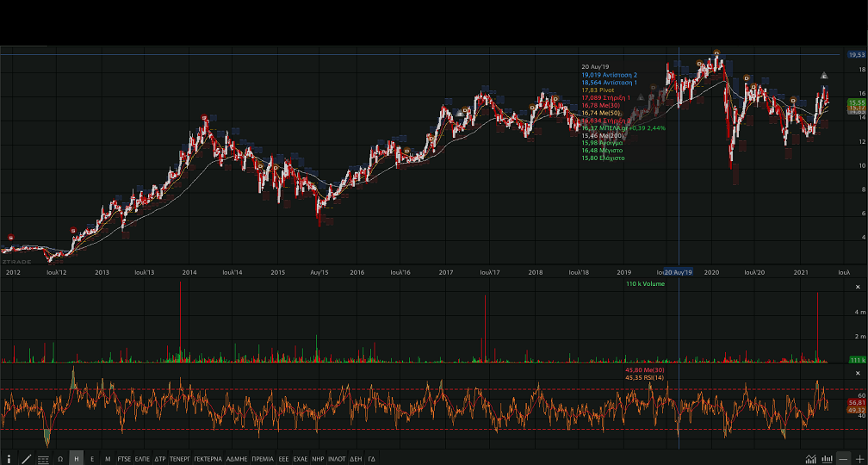Select the ΙΝΛΟΤ symbol shortcut
Viewport: 868px width, 465px height.
tap(337, 459)
